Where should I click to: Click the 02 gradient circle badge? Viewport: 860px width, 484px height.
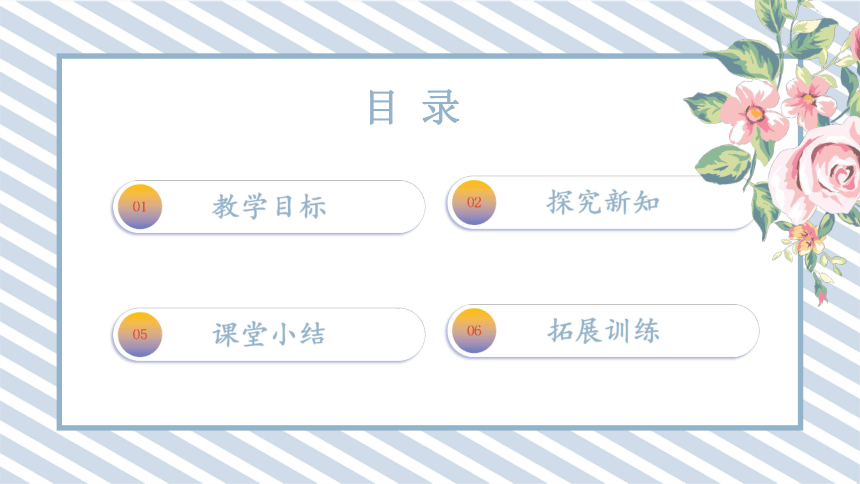click(x=474, y=202)
